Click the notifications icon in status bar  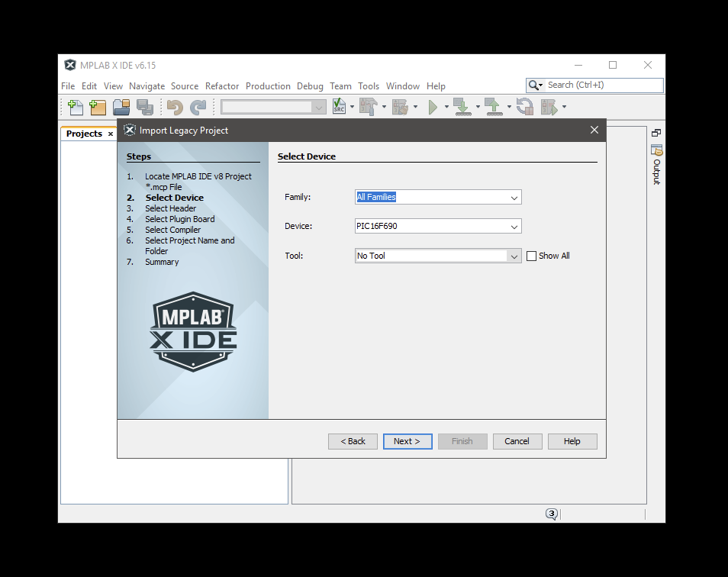coord(552,514)
